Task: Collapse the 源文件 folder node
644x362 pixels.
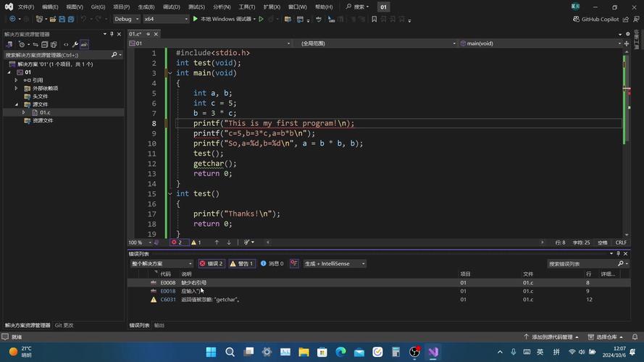Action: tap(17, 104)
